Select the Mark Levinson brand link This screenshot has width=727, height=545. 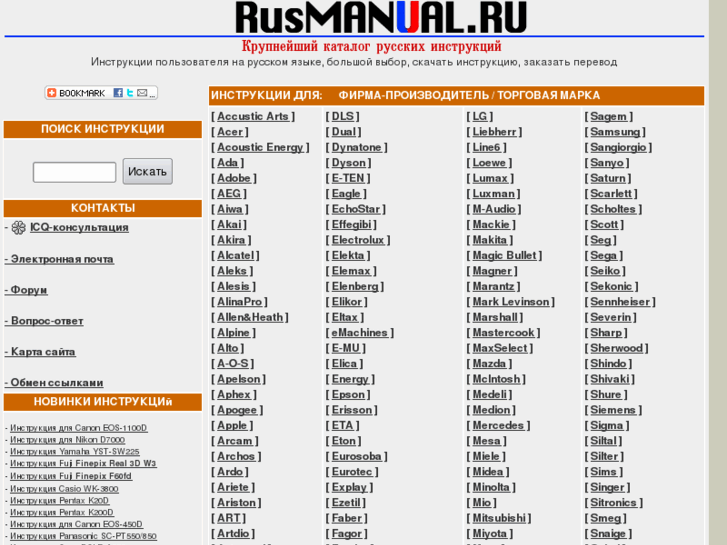tap(510, 302)
